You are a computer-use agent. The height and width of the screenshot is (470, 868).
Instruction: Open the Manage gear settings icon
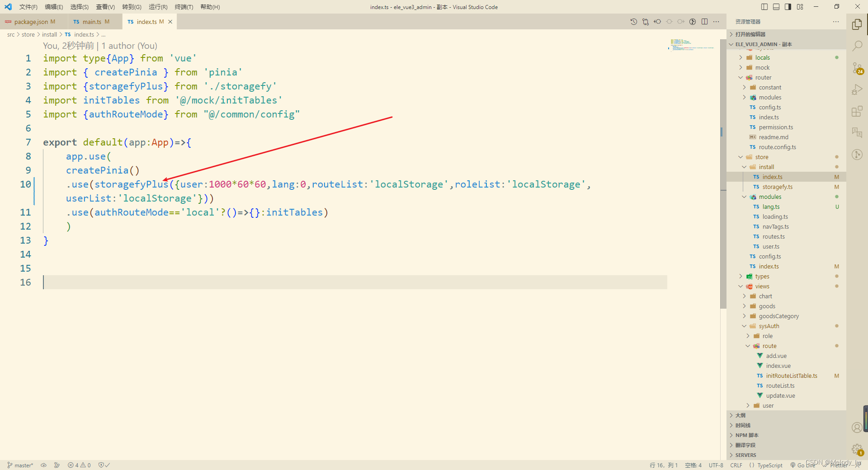tap(857, 449)
